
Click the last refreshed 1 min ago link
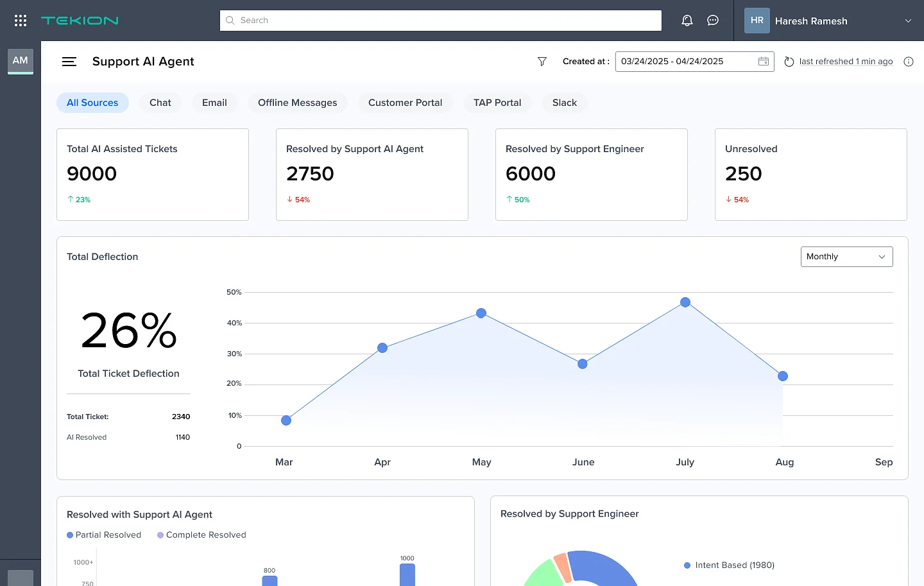pos(846,62)
